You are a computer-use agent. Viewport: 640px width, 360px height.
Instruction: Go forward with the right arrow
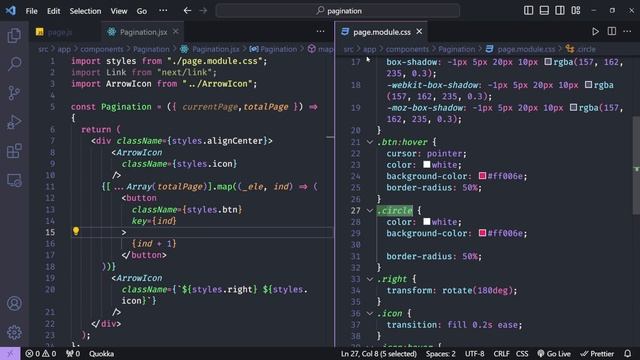(203, 11)
